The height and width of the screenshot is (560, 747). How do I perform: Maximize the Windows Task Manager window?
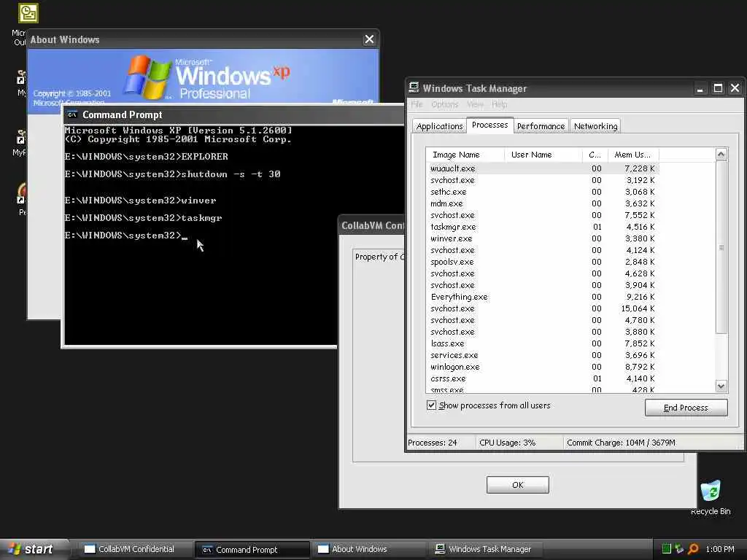coord(718,88)
